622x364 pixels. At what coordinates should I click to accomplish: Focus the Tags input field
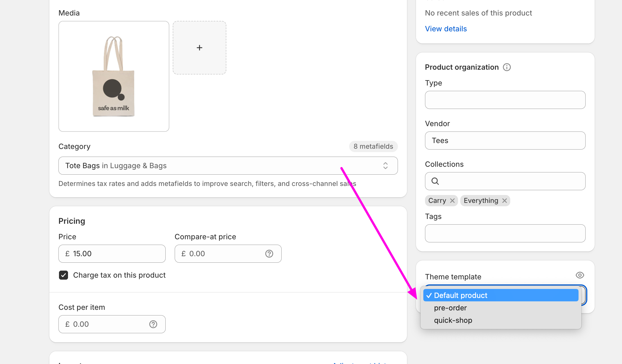coord(505,233)
